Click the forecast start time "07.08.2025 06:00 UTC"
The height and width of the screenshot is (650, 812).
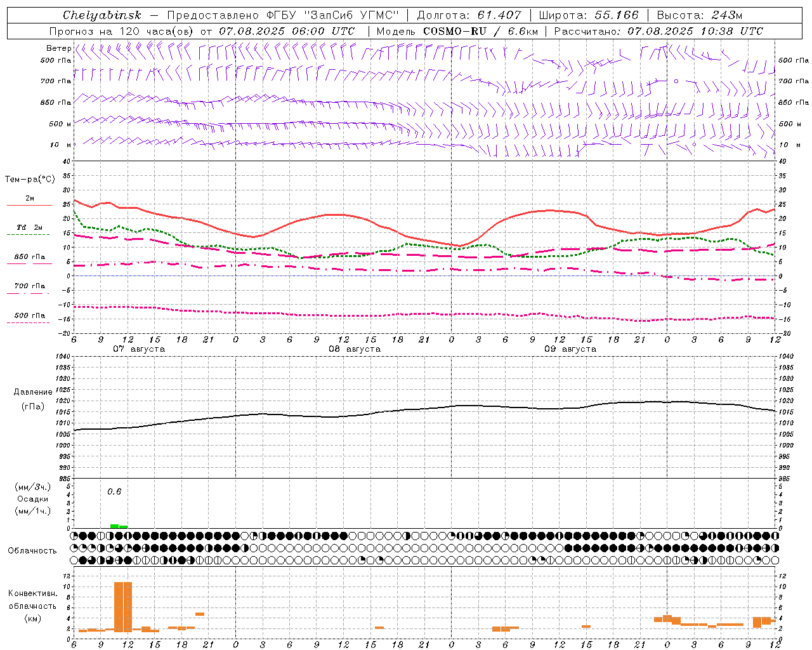[287, 31]
